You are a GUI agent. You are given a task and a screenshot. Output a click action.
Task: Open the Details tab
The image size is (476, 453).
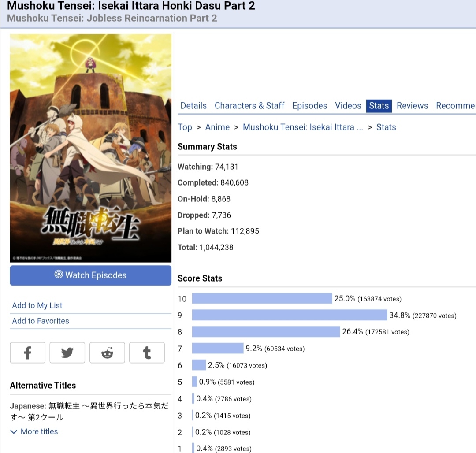[x=193, y=106]
